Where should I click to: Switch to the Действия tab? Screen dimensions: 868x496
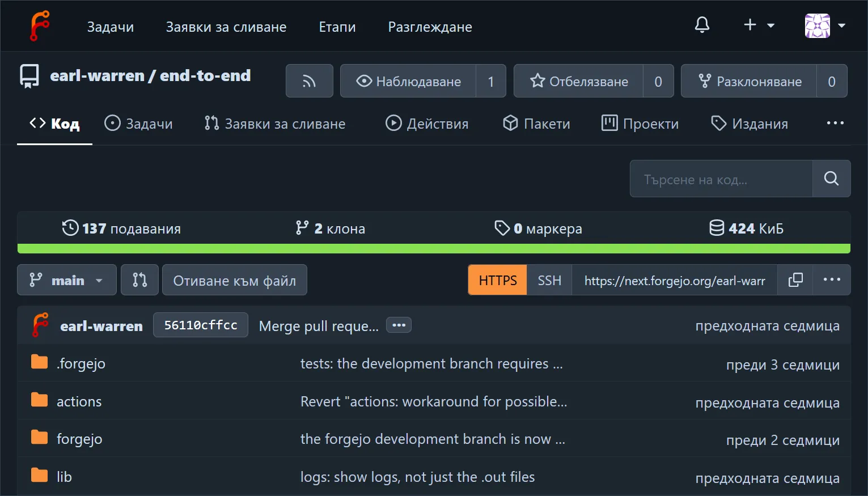[427, 123]
